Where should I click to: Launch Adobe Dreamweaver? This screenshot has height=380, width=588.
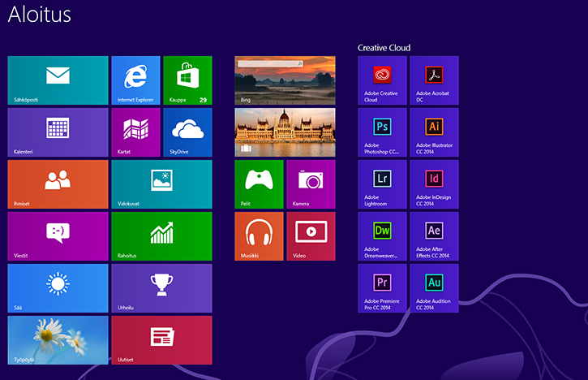pyautogui.click(x=382, y=236)
